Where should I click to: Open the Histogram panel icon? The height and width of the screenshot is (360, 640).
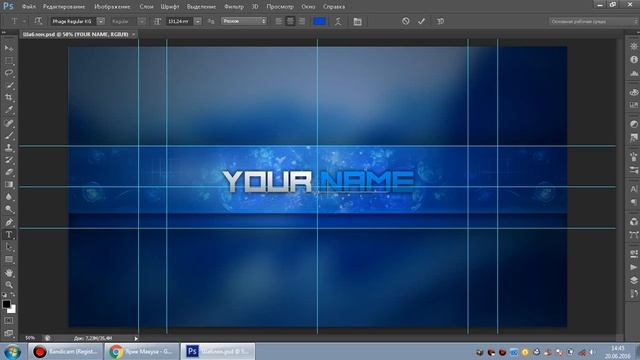pyautogui.click(x=633, y=73)
